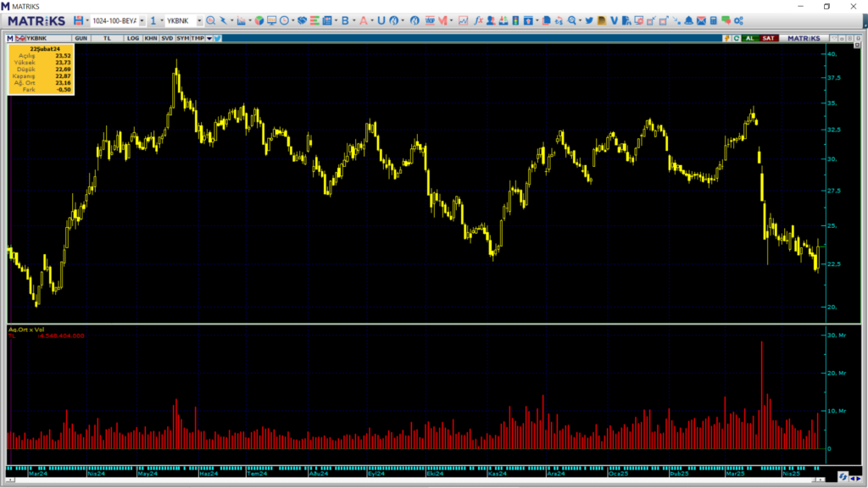Click the fx formula icon
The image size is (868, 488).
[478, 20]
